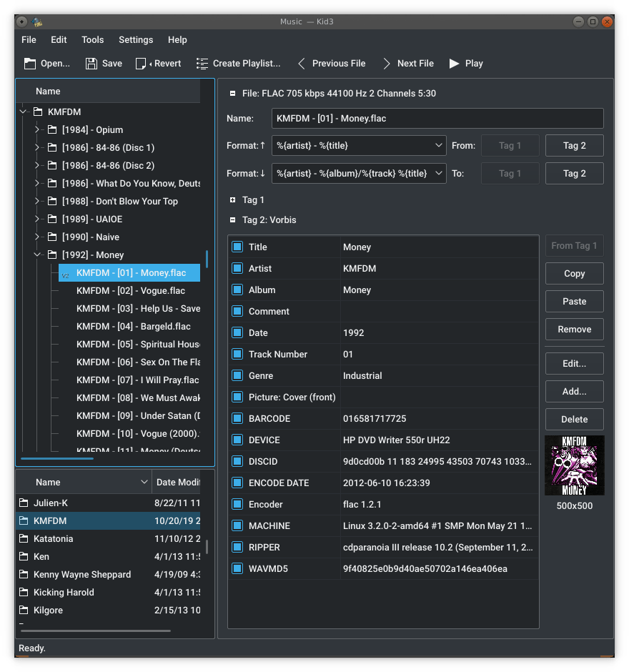The image size is (629, 672).
Task: Toggle the Track Number checkbox
Action: pyautogui.click(x=237, y=354)
